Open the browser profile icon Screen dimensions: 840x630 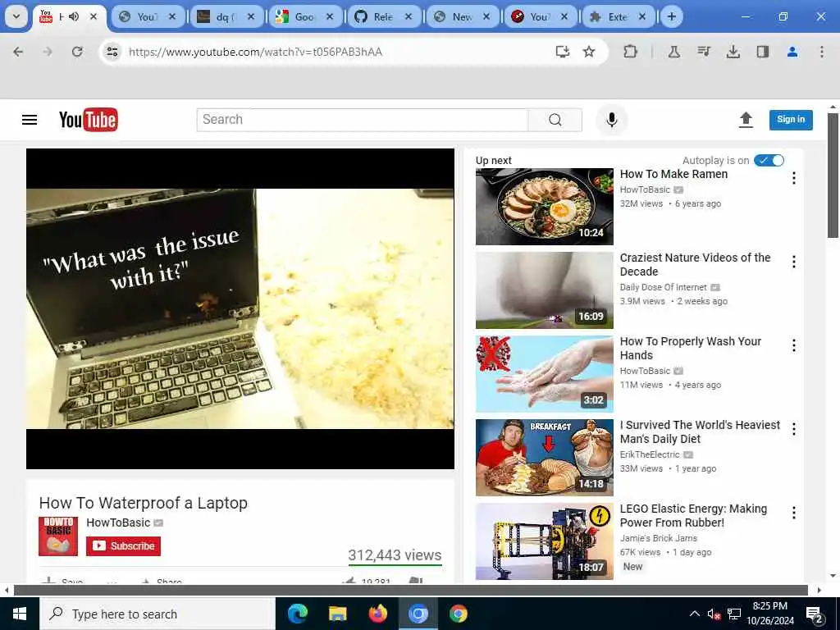click(x=792, y=52)
